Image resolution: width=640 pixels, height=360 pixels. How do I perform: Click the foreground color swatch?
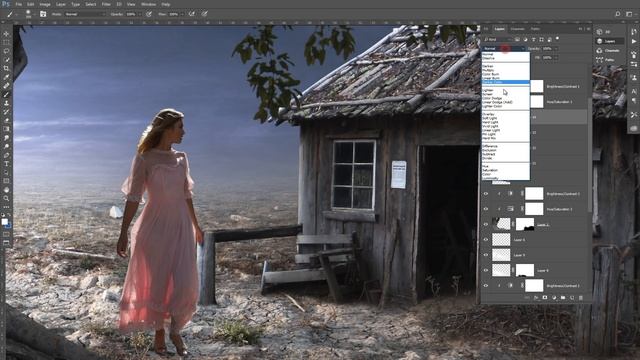pyautogui.click(x=4, y=222)
